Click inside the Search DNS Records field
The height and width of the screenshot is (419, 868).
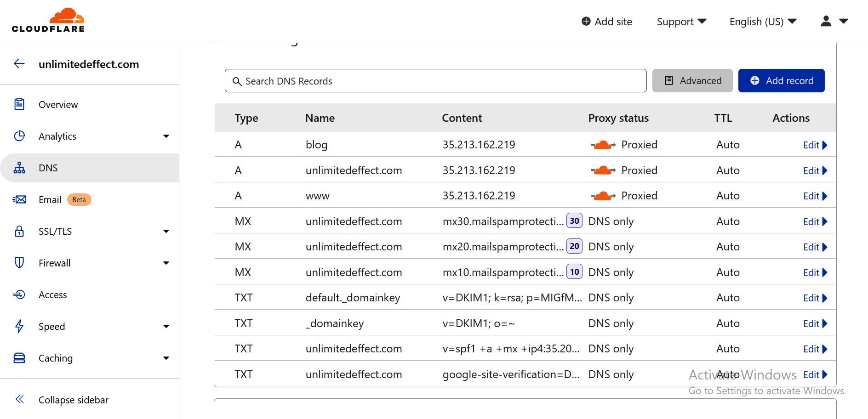(x=435, y=80)
